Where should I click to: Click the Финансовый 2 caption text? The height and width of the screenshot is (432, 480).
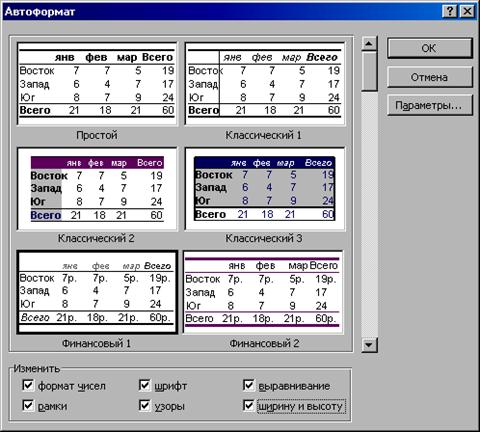(264, 343)
